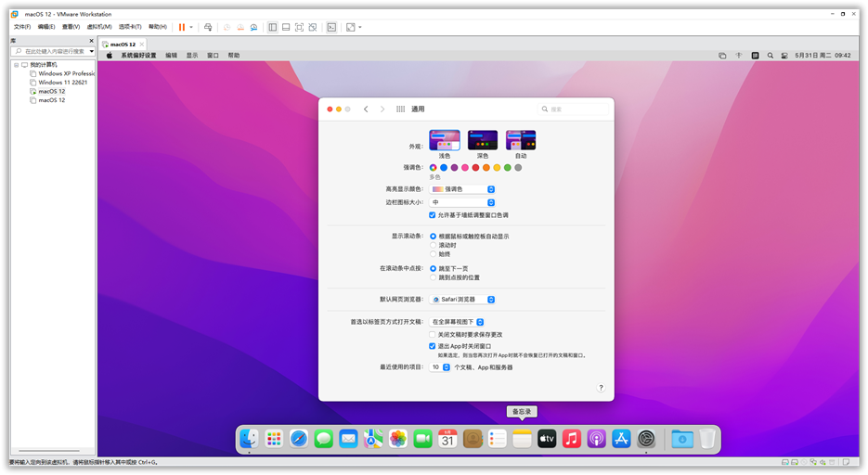Open recent items count stepper dropdown
The image size is (868, 475).
click(440, 367)
